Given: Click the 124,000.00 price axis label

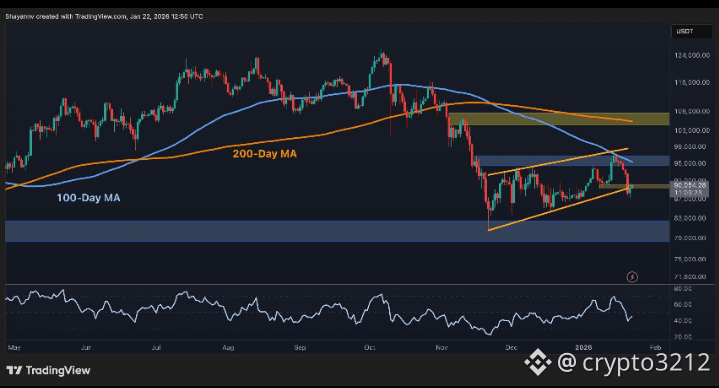Looking at the screenshot, I should [692, 55].
